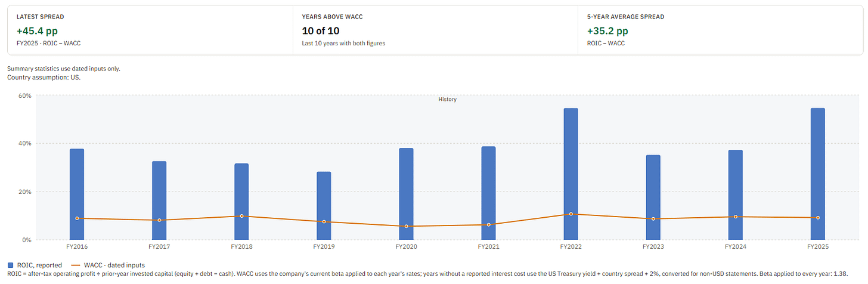Select the FY2020 ROIC bar
This screenshot has width=868, height=284.
(x=406, y=194)
